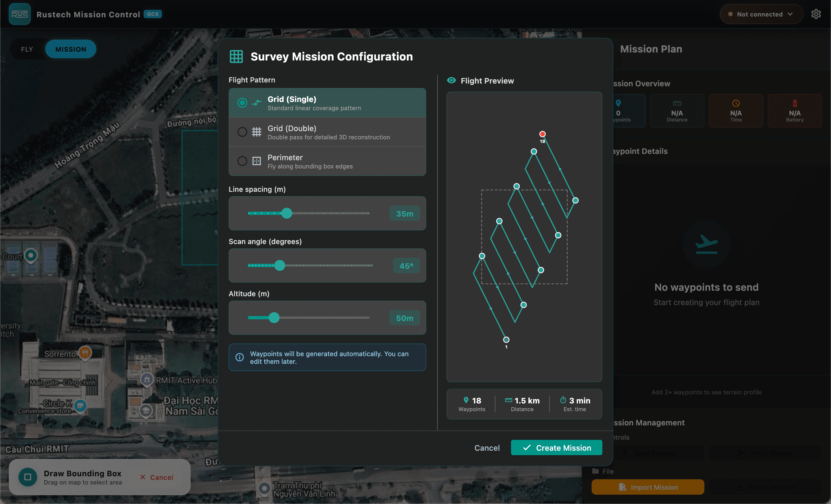
Task: Cancel the Draw Bounding Box mode
Action: 157,477
